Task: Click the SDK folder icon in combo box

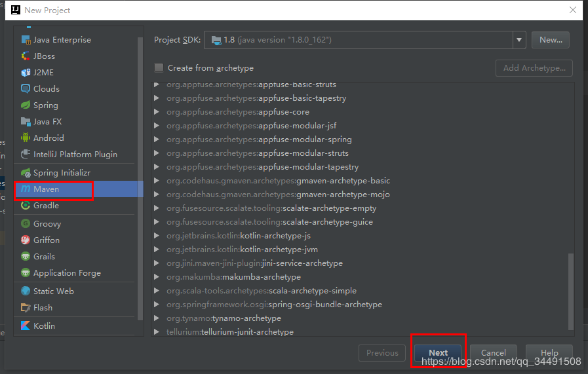Action: (x=216, y=40)
